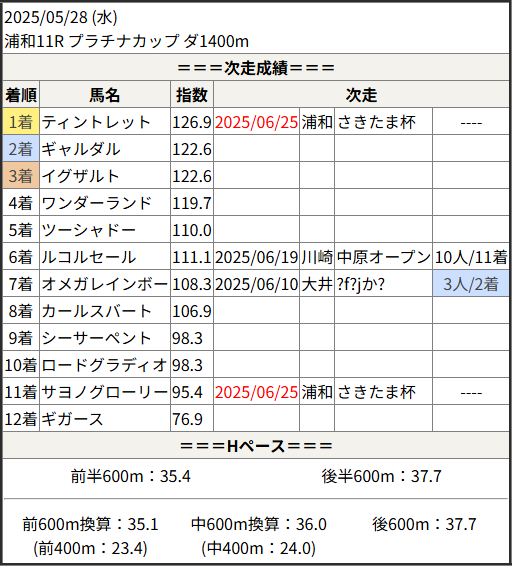
Task: Click the 10人/11着 result cell
Action: coord(471,257)
